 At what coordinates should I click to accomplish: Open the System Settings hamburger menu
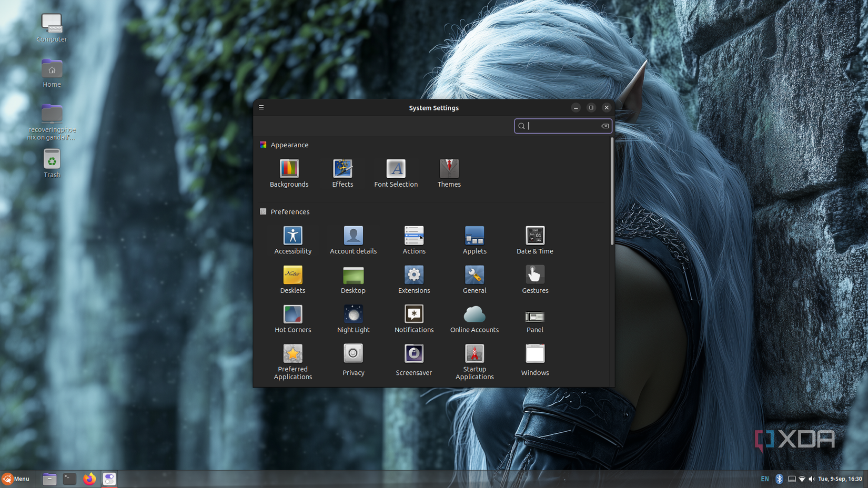point(261,107)
